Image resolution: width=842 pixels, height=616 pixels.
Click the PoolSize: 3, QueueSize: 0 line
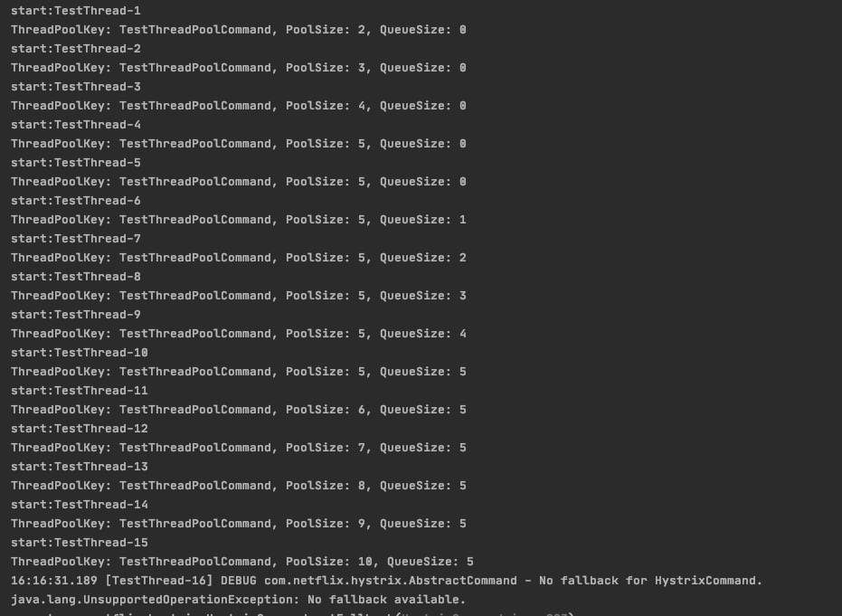238,68
